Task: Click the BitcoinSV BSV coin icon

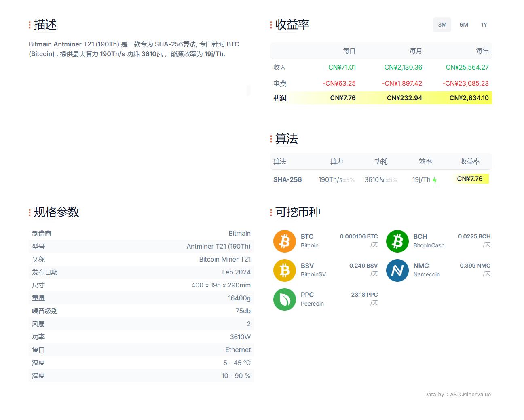Action: [285, 270]
